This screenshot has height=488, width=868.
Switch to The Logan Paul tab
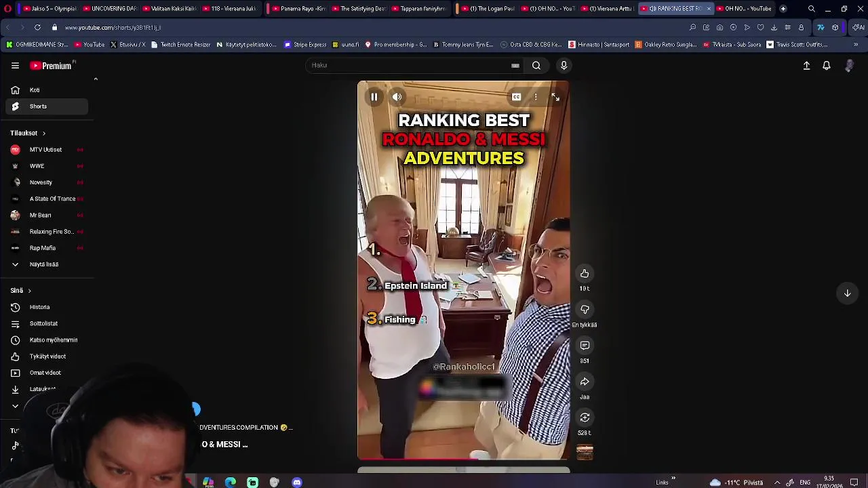point(487,9)
